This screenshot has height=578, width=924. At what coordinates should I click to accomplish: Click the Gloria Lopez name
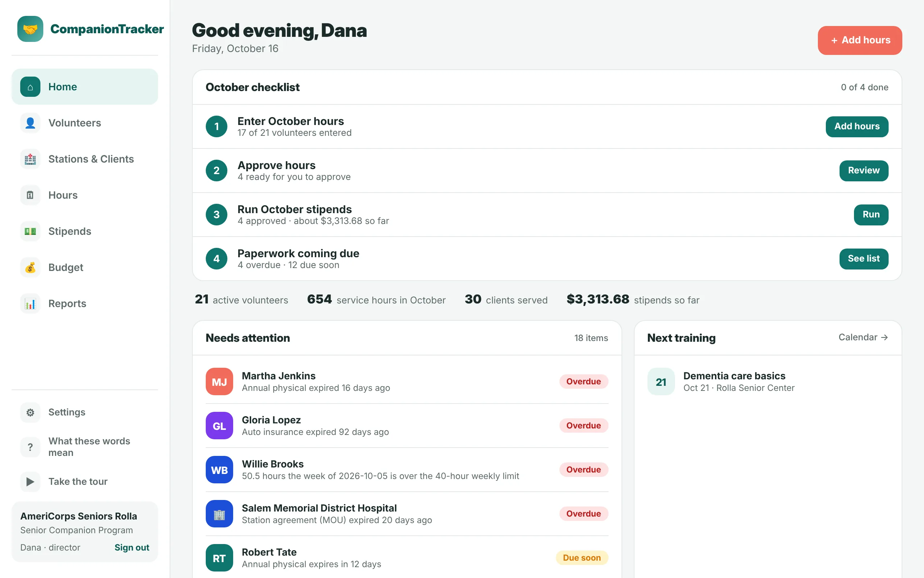pos(271,420)
